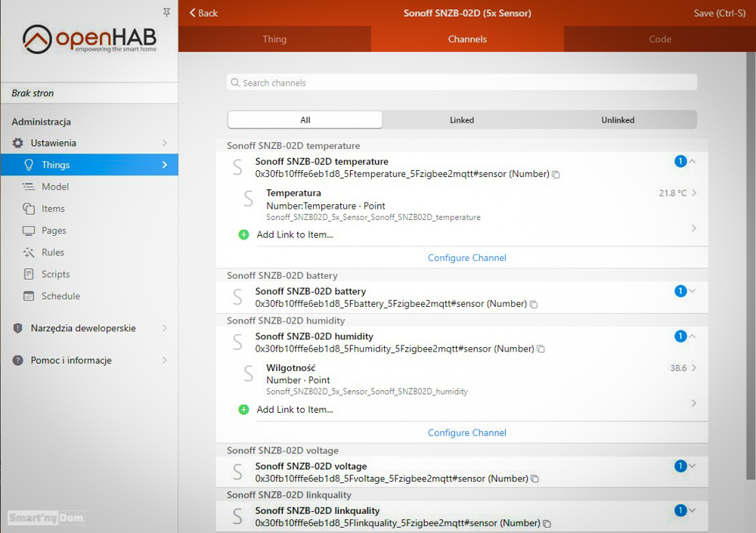Click the Search channels field
The image size is (756, 533).
tap(462, 82)
